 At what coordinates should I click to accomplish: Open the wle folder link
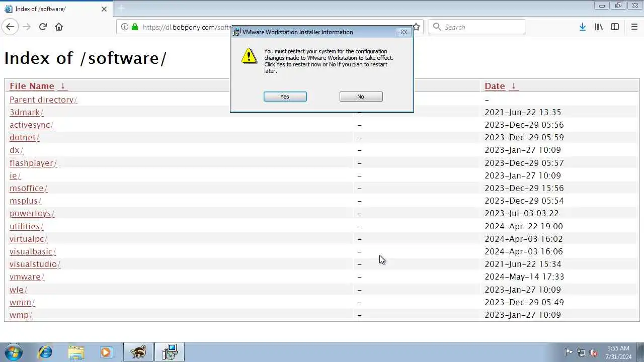point(18,290)
